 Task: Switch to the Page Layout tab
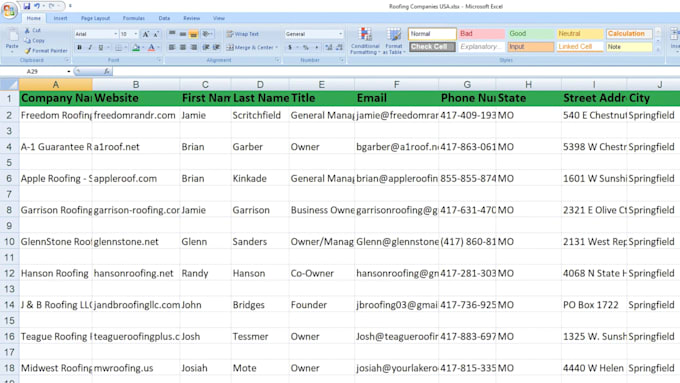[95, 18]
